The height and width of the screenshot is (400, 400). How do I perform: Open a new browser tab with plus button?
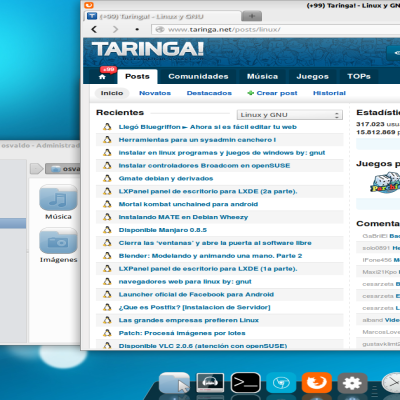[252, 16]
